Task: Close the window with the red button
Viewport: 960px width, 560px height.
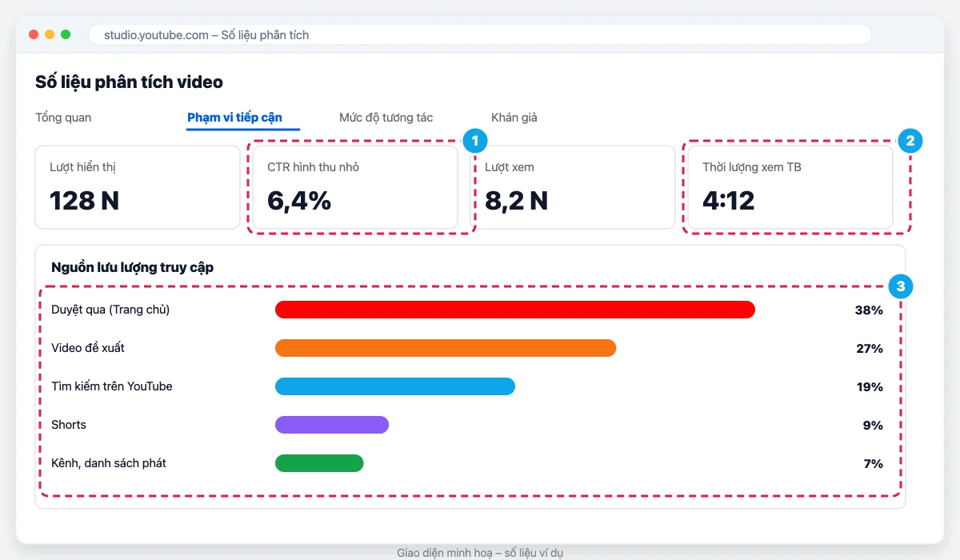Action: click(34, 34)
